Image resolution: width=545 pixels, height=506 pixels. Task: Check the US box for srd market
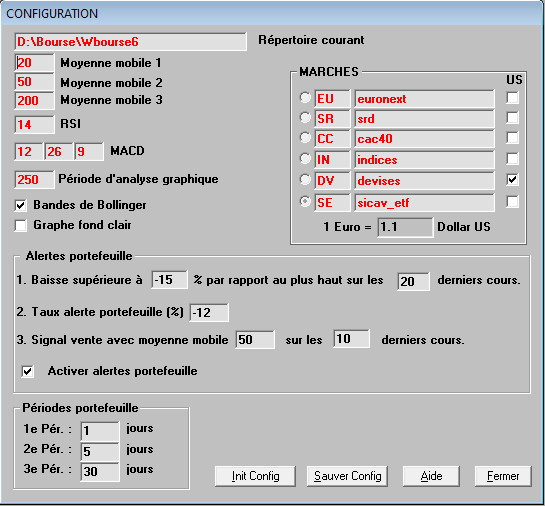tap(512, 118)
